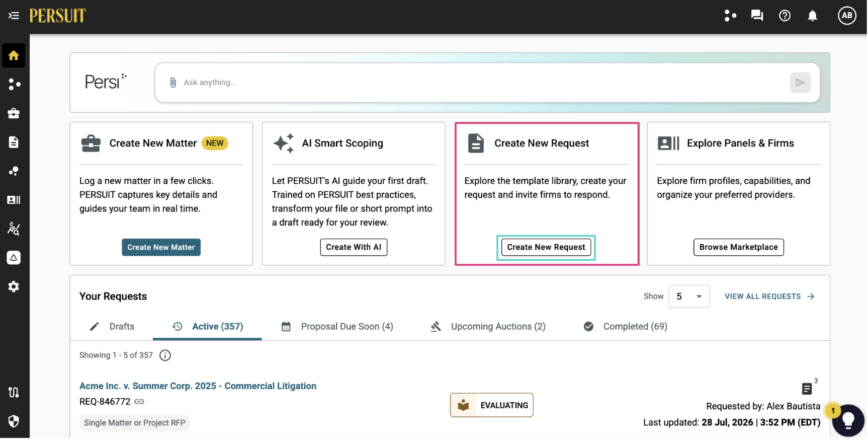The image size is (868, 442).
Task: Open the document icon with badge 3
Action: tap(807, 389)
